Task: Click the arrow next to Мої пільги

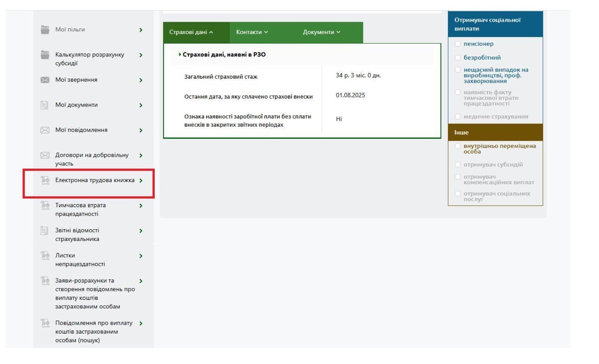Action: tap(141, 30)
